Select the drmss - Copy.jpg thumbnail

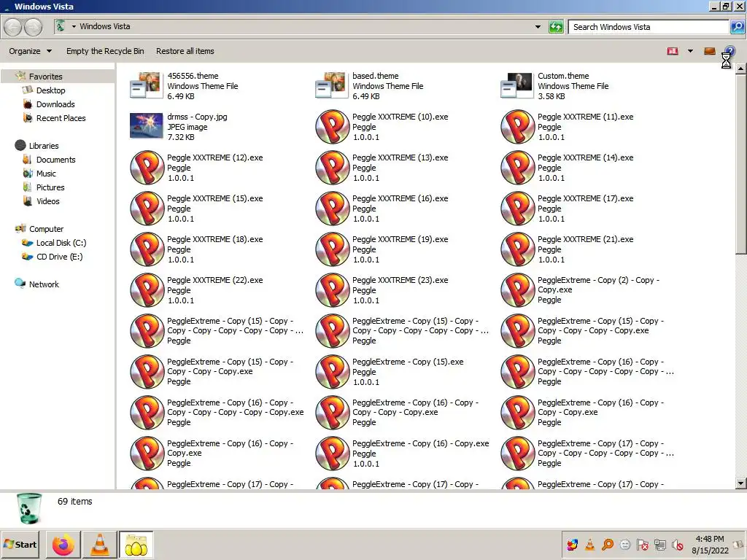(147, 125)
